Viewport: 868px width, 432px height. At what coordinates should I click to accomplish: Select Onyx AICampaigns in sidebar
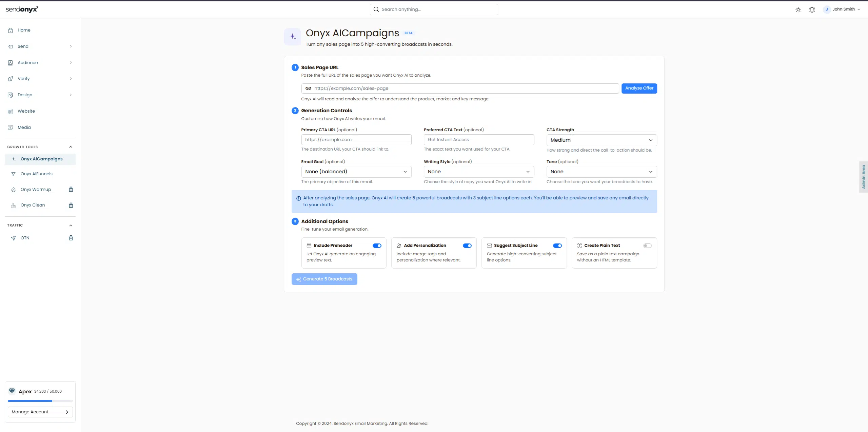tap(40, 159)
